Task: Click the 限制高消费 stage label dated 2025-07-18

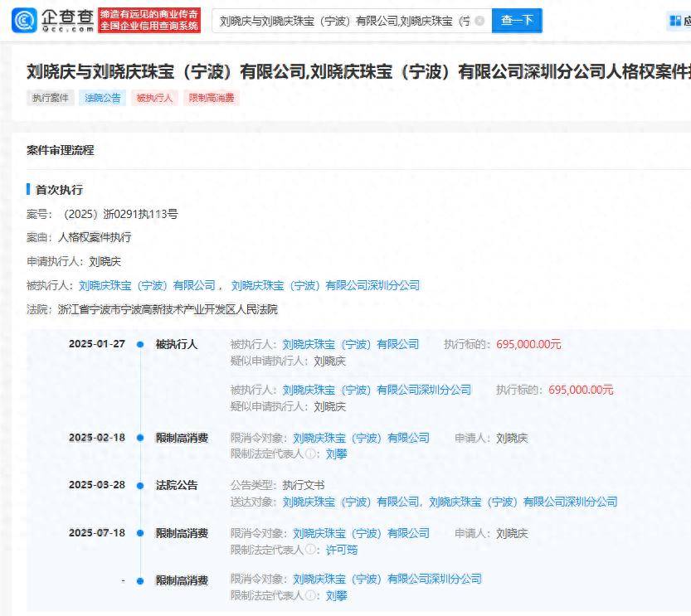Action: (x=182, y=534)
